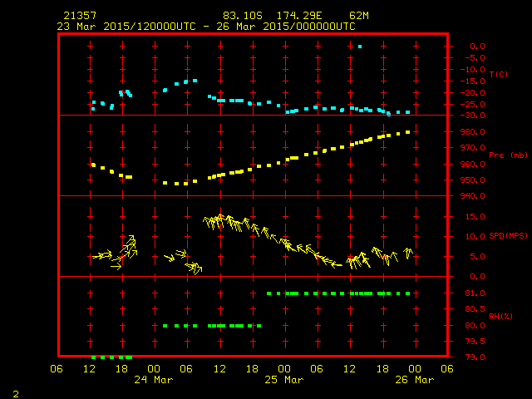
Task: Click the -30.0 temperature tick label
Action: click(473, 116)
